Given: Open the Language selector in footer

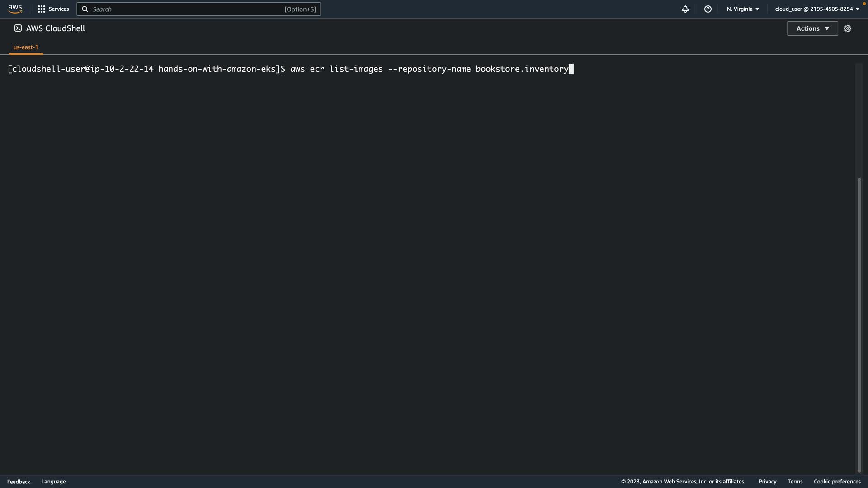Looking at the screenshot, I should pyautogui.click(x=53, y=482).
